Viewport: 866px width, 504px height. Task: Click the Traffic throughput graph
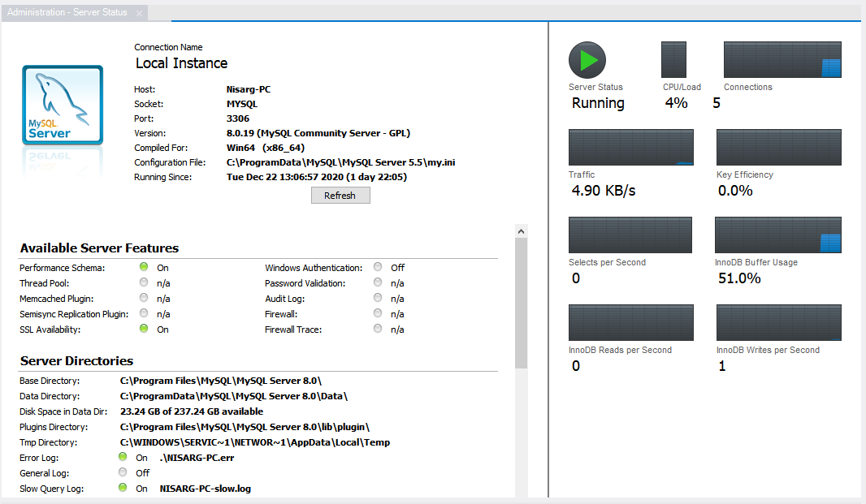[x=630, y=147]
